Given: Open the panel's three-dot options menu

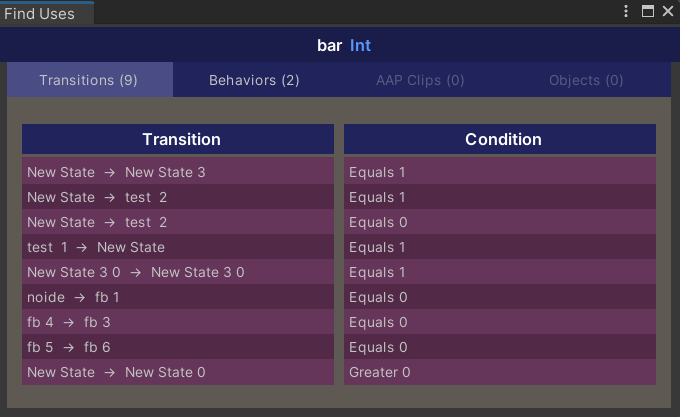Looking at the screenshot, I should (626, 11).
